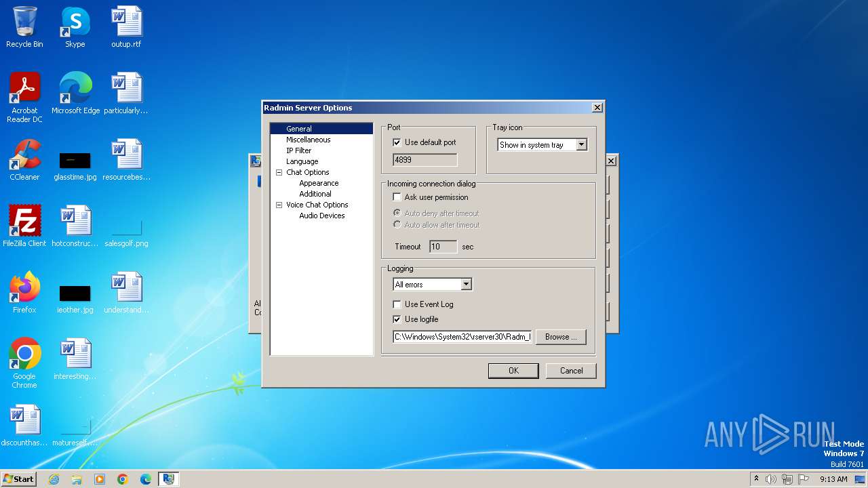The width and height of the screenshot is (868, 488).
Task: Open Audio Devices settings
Action: coord(322,216)
